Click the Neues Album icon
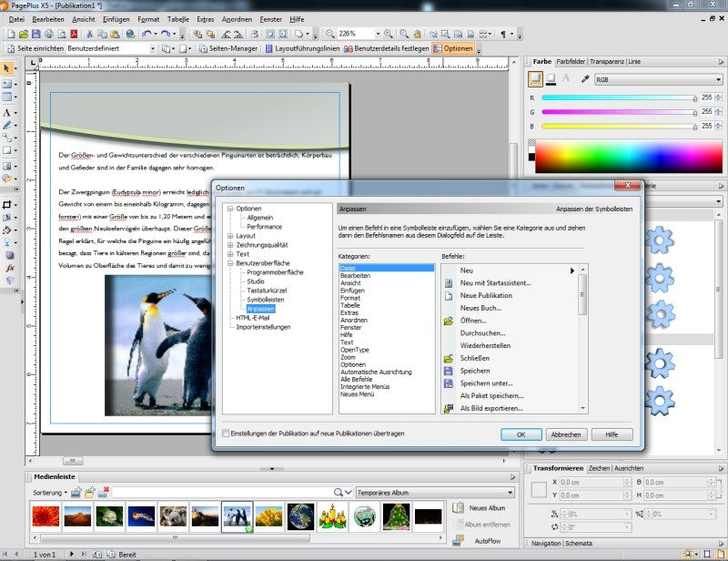 coord(459,508)
